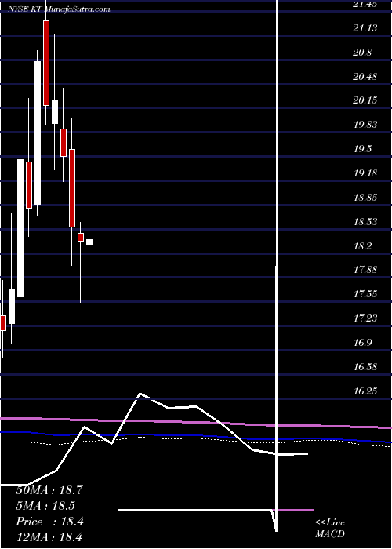The image size is (392, 549).
Task: Click the Price : 18.4 readout
Action: [49, 522]
